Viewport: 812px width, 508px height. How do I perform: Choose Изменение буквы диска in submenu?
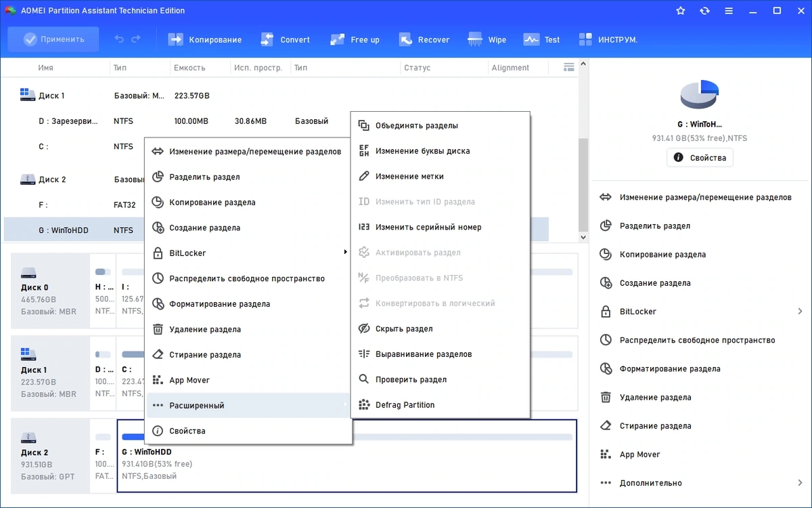coord(440,151)
